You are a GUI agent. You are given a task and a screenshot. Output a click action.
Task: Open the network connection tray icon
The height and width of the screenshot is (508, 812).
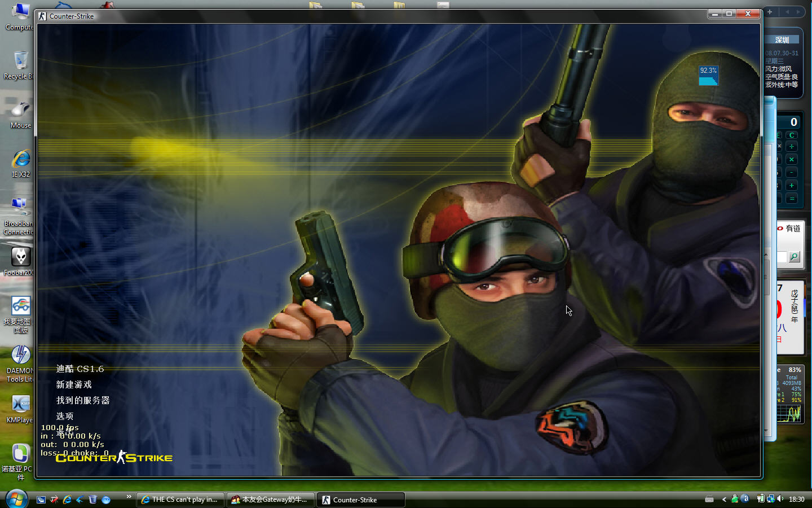770,499
